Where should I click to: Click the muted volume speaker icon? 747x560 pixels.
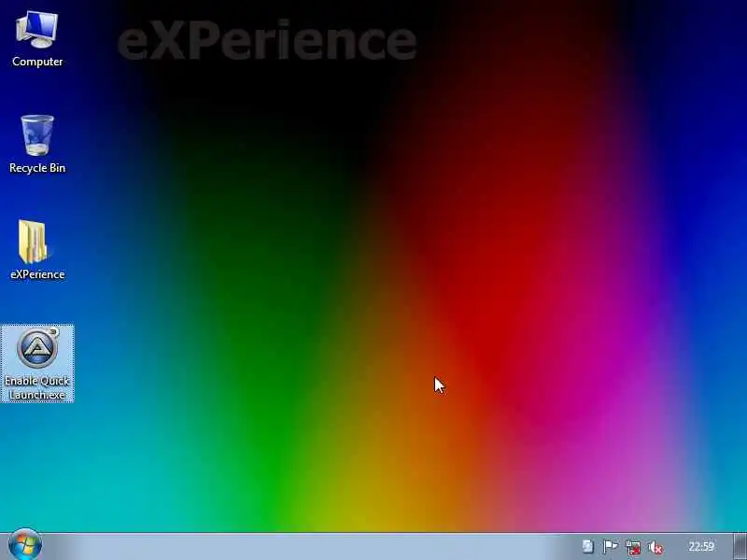(656, 548)
